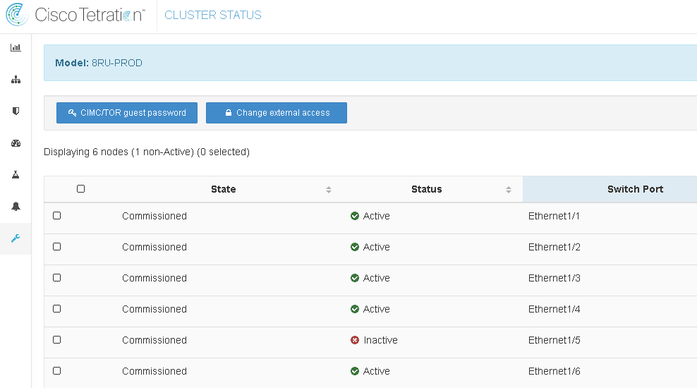Click Active status in Ethernet1/6 row
Viewport: 697px width, 388px height.
(376, 371)
